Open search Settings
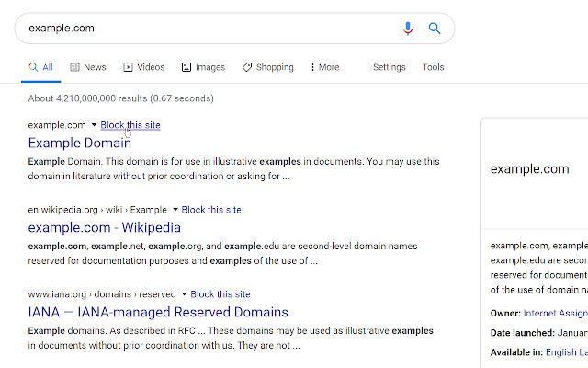This screenshot has width=588, height=368. pyautogui.click(x=390, y=67)
